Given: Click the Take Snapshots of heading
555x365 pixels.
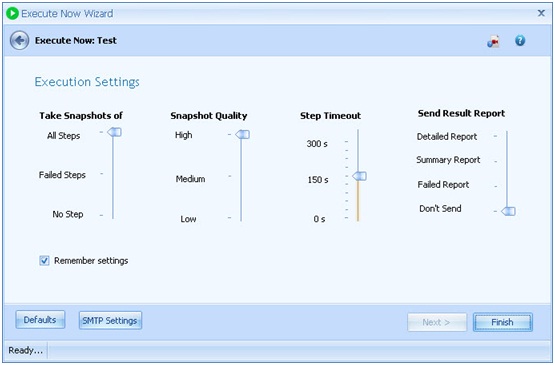Looking at the screenshot, I should 81,116.
